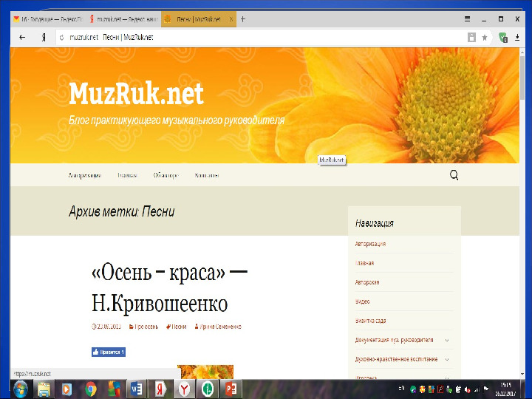
Task: Open a new tab with the plus button
Action: 242,19
